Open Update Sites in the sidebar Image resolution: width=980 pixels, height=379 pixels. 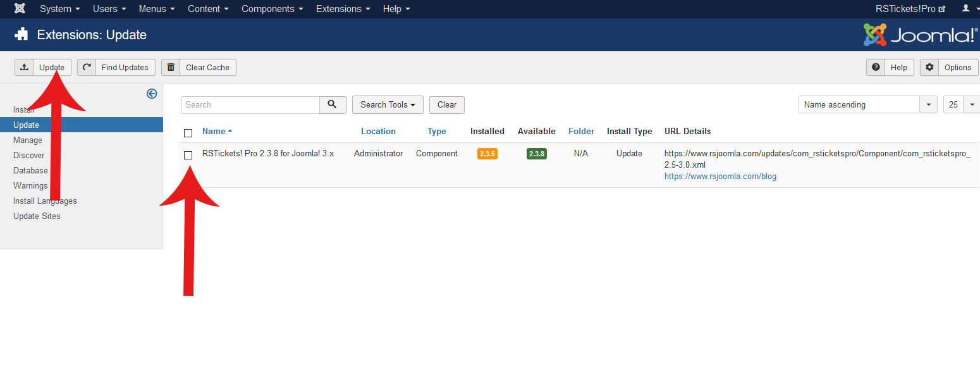[x=37, y=216]
